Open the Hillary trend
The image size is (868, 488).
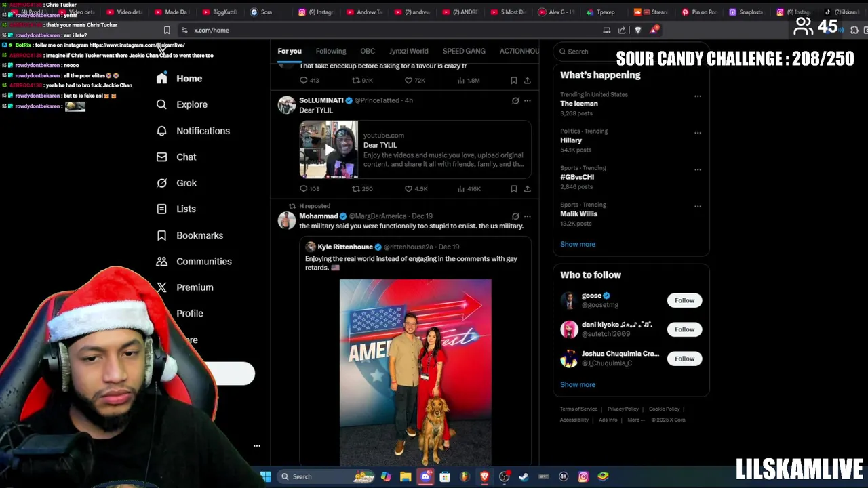pyautogui.click(x=571, y=140)
